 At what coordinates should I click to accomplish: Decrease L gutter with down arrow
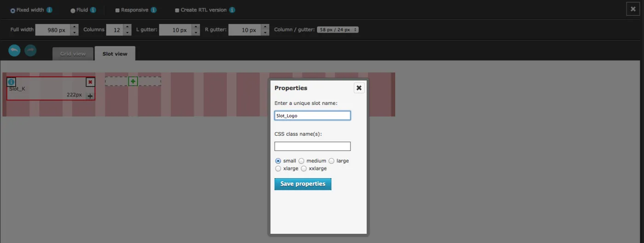tap(196, 33)
